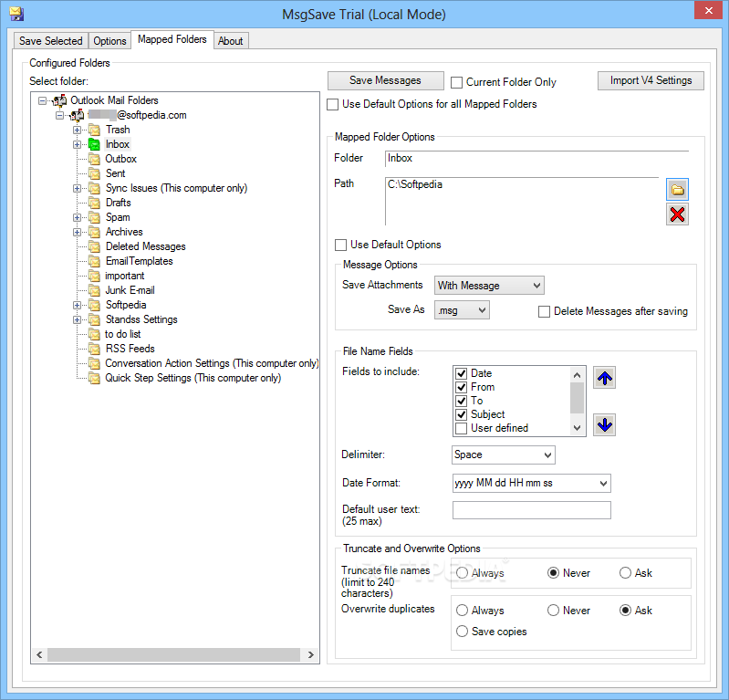This screenshot has height=700, width=729.
Task: Uncheck the To field checkbox
Action: [x=461, y=401]
